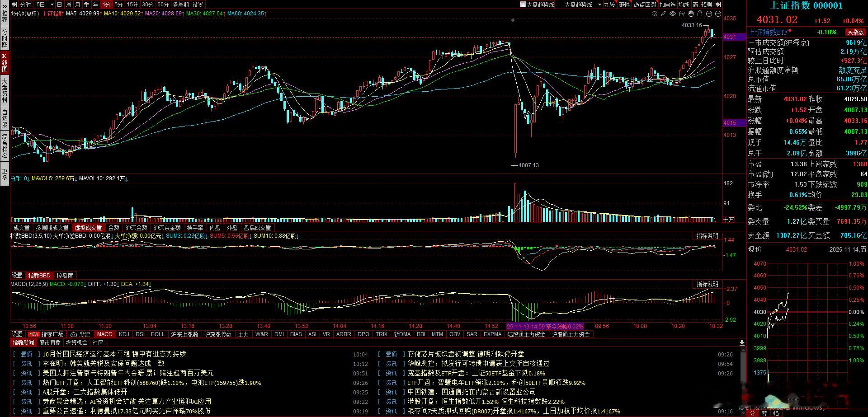Select the KDJ indicator tab
This screenshot has width=868, height=417.
click(123, 334)
